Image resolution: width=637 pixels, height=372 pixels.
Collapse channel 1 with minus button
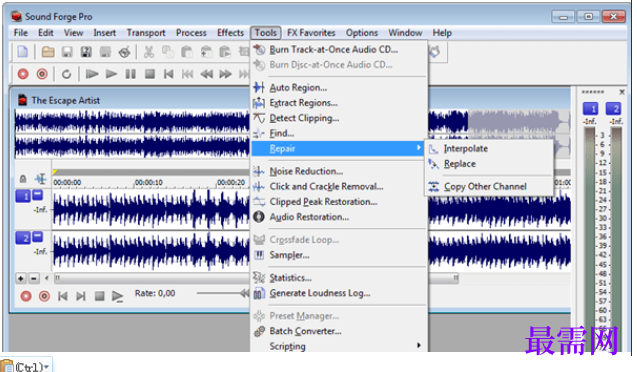click(37, 195)
